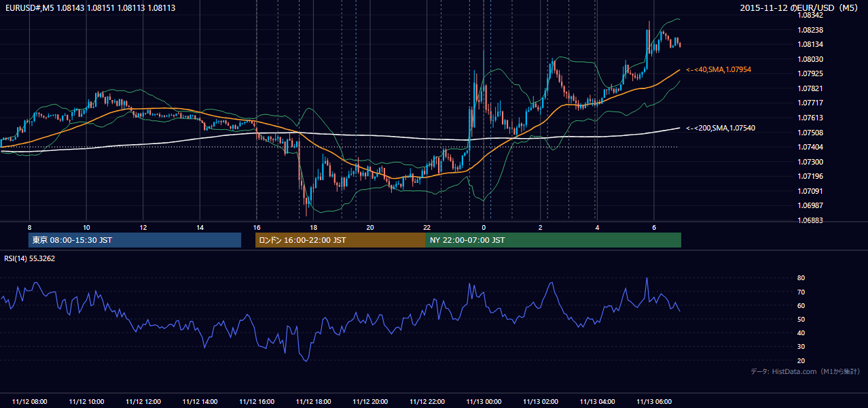Click the 11/12 08:00 time label
868x408 pixels.
(x=30, y=402)
